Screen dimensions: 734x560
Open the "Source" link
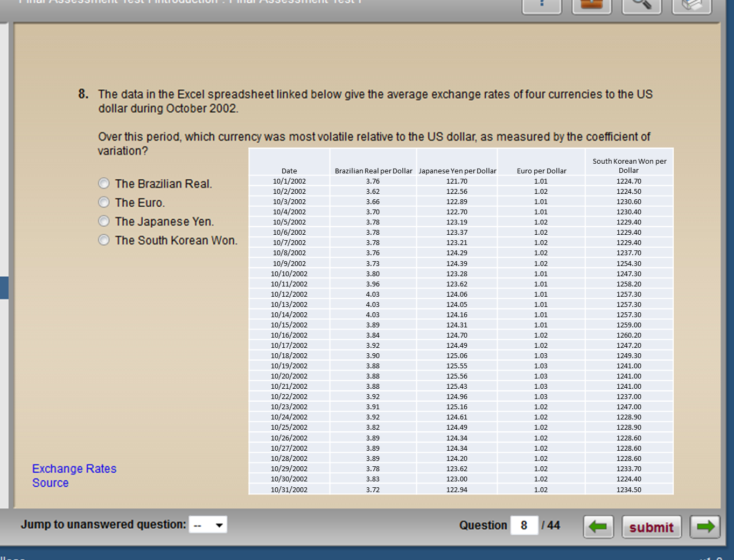coord(50,483)
